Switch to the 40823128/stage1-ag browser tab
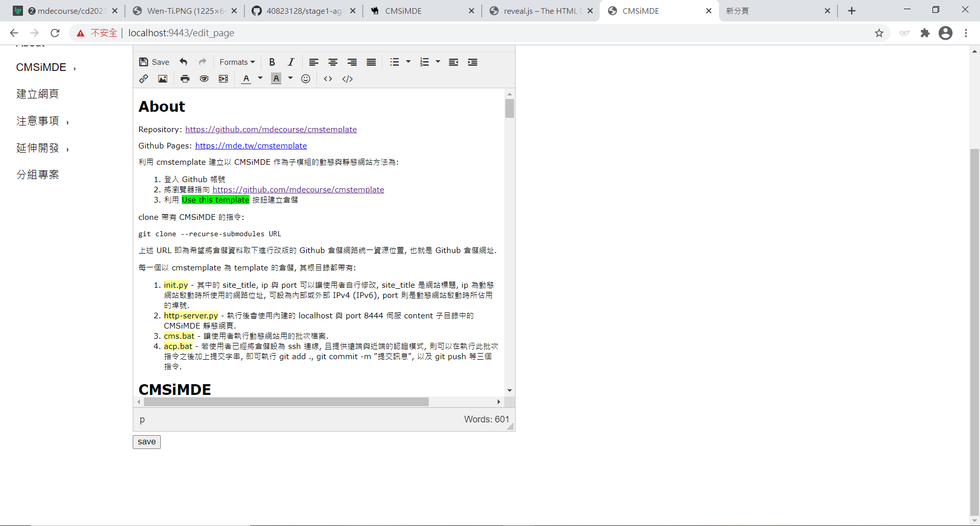The width and height of the screenshot is (980, 526). [x=303, y=11]
